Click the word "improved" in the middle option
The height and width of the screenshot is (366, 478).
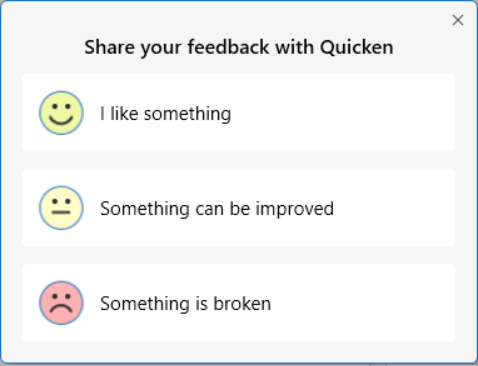tap(295, 209)
